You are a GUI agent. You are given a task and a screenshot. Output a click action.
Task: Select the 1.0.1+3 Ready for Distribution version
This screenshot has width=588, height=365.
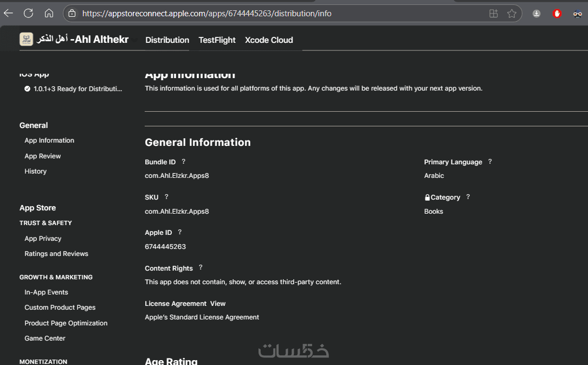tap(77, 89)
